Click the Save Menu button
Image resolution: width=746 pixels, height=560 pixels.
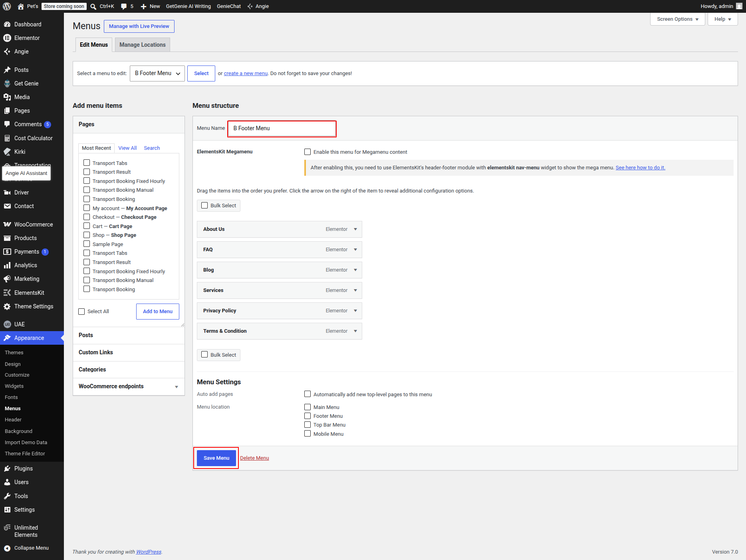click(x=216, y=458)
